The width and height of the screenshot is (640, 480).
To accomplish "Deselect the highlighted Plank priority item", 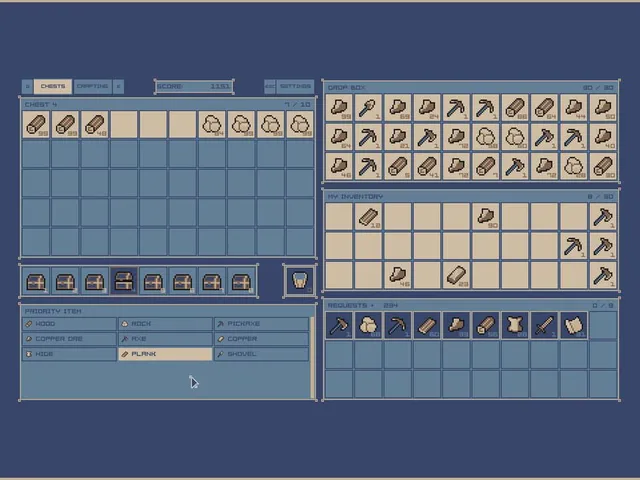I will (x=165, y=354).
